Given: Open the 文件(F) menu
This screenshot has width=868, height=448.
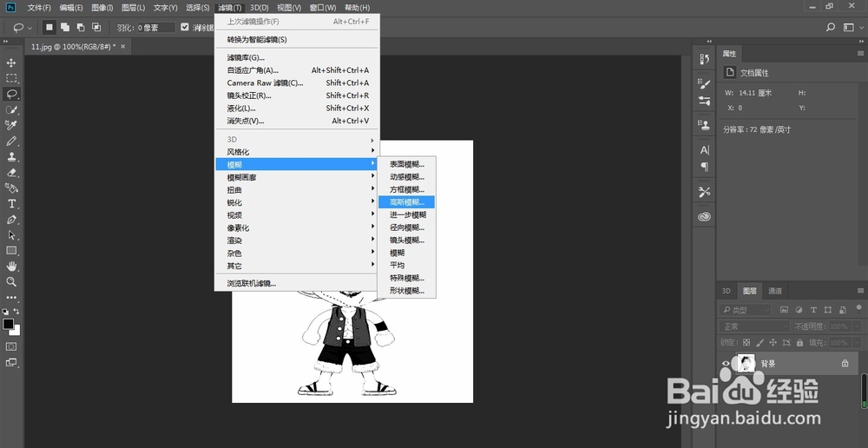Looking at the screenshot, I should tap(39, 8).
